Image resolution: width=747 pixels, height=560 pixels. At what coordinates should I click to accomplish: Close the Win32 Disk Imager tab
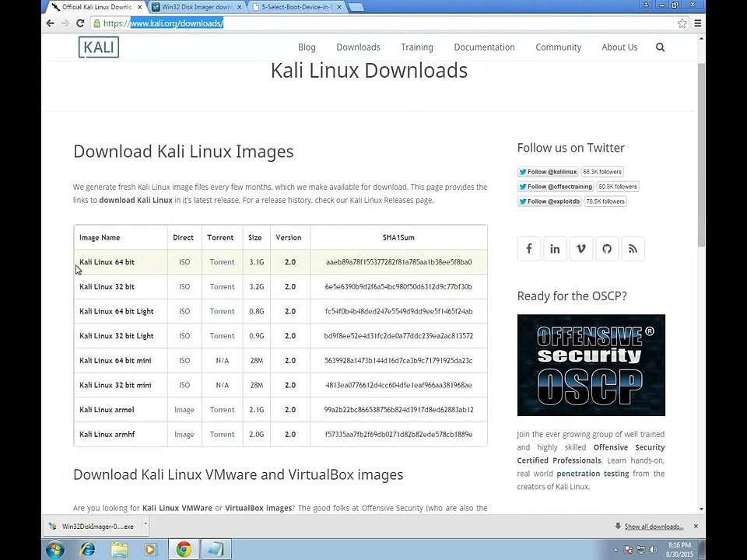point(239,7)
